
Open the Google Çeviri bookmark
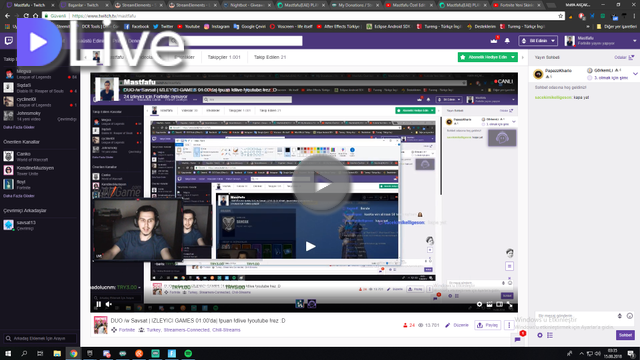tap(249, 27)
